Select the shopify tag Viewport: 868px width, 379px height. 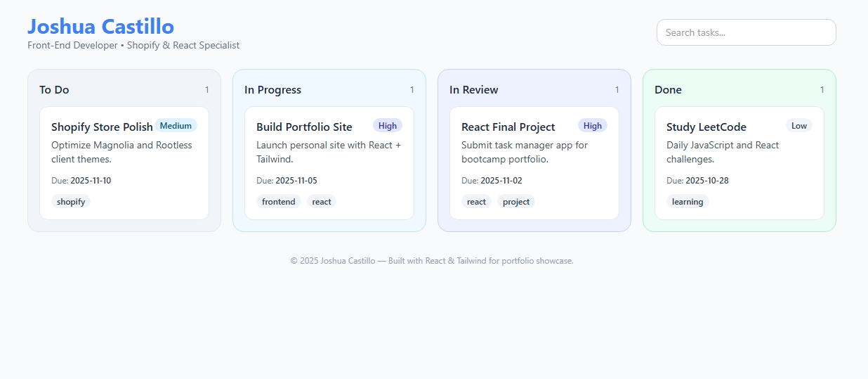(x=71, y=202)
